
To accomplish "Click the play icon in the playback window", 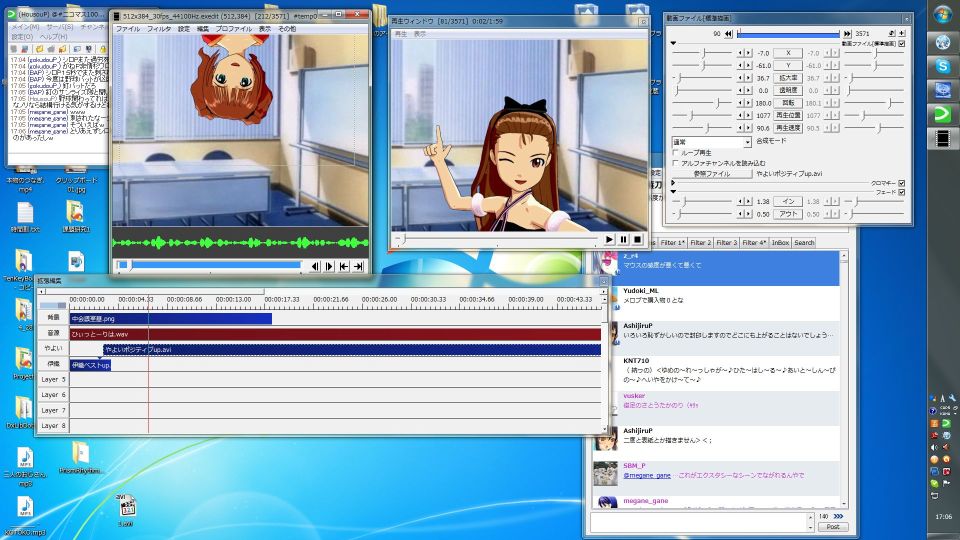I will point(609,239).
